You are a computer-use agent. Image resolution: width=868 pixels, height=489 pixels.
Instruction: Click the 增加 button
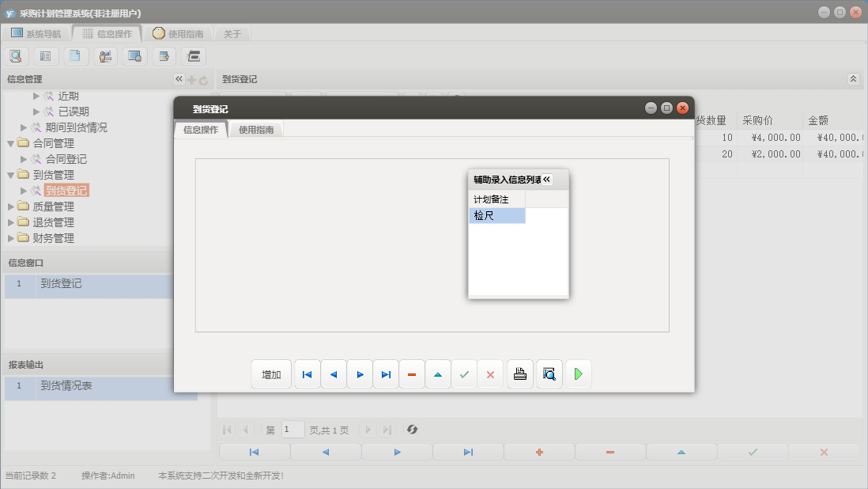coord(271,374)
